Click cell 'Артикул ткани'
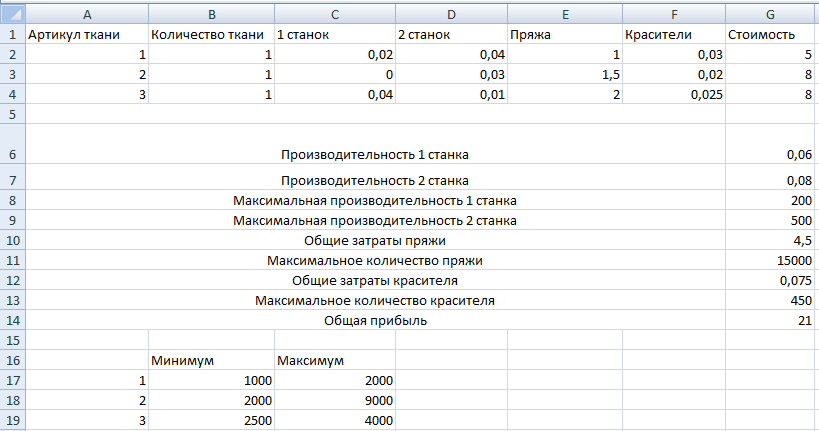Screen dimensions: 819x431 [87, 34]
